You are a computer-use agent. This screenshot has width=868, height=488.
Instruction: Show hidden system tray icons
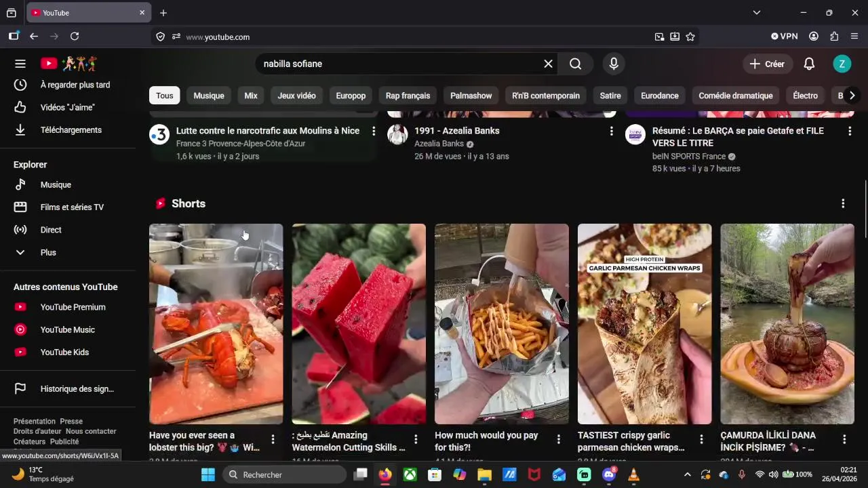687,474
